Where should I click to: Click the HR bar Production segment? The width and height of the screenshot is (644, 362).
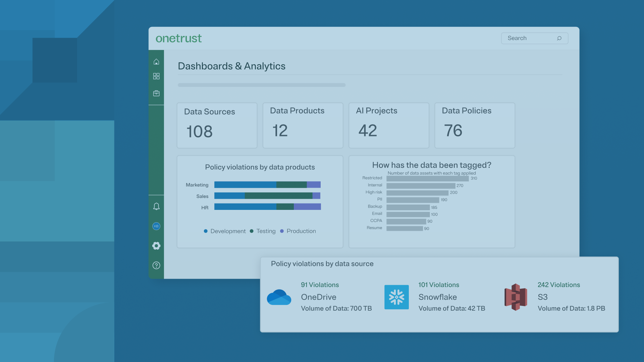pos(307,207)
